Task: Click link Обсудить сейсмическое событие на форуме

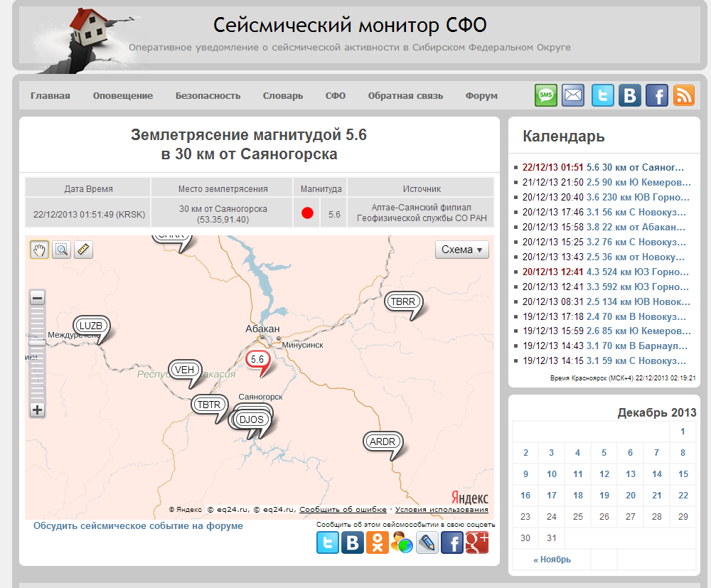Action: coord(138,526)
